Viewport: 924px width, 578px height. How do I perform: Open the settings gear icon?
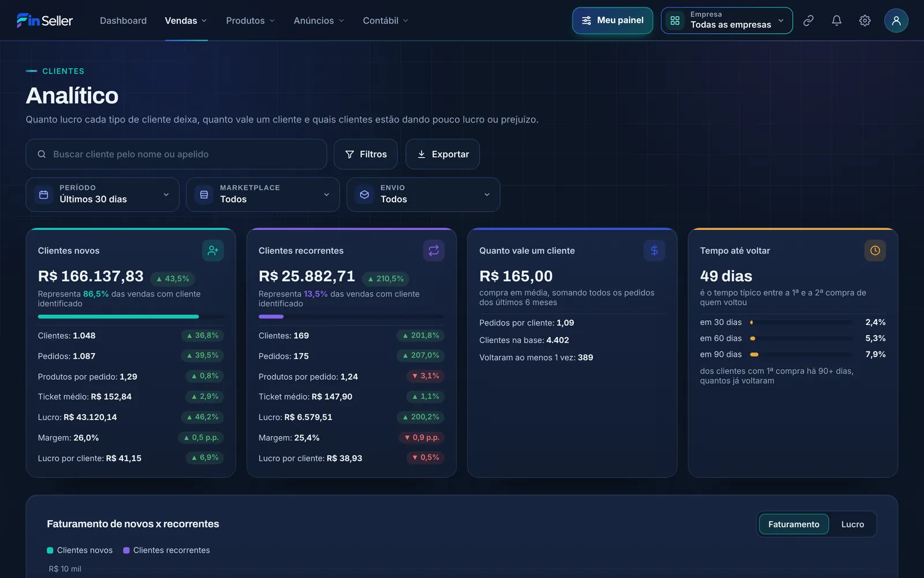click(865, 20)
